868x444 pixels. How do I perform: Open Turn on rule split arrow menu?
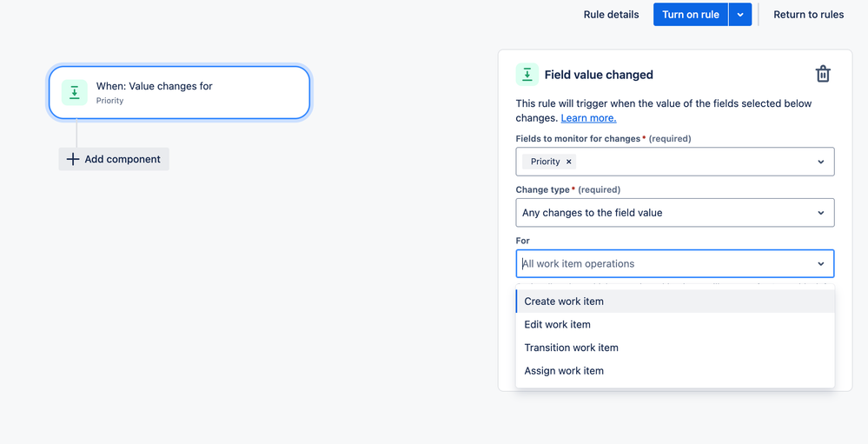(740, 15)
